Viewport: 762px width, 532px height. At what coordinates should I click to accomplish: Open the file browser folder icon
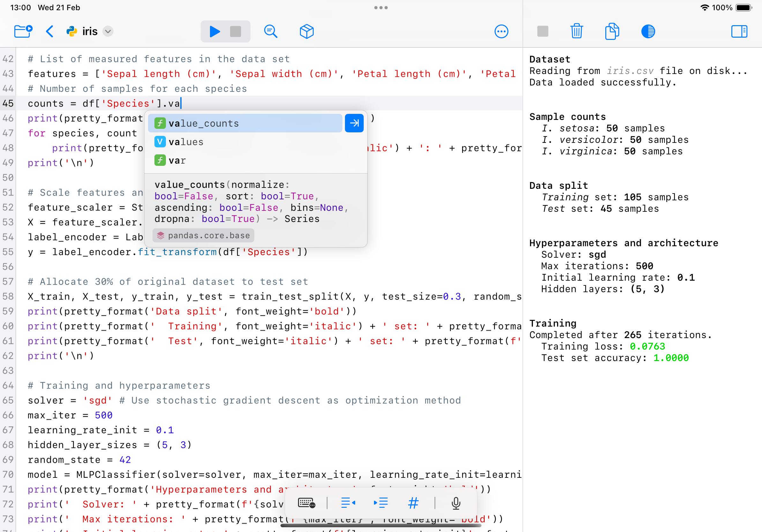(x=23, y=32)
